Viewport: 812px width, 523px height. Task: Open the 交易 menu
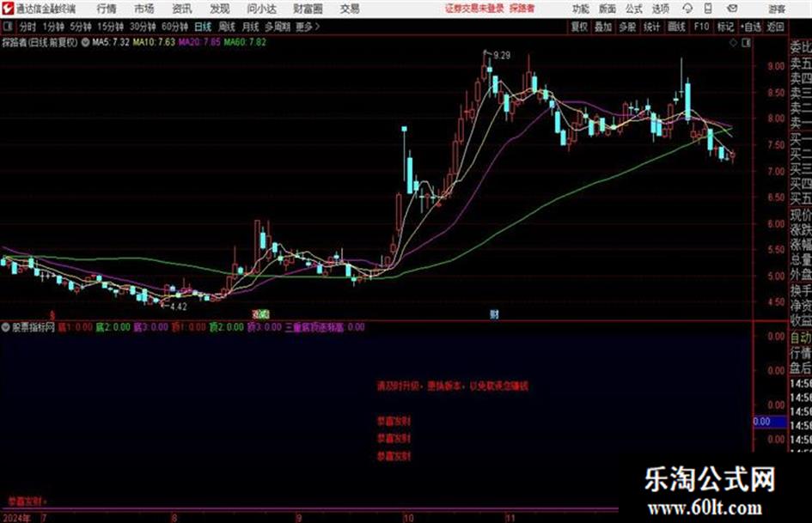(350, 9)
